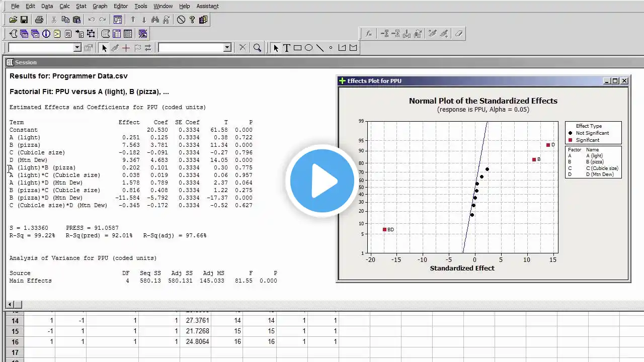Viewport: 644px width, 362px height.
Task: Show the Graphs folder icon
Action: point(35,34)
